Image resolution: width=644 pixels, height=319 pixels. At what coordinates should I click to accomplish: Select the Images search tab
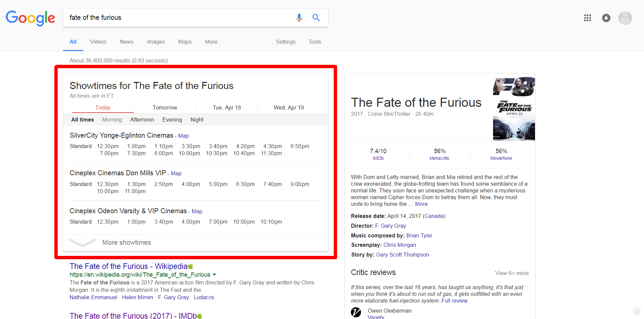pyautogui.click(x=156, y=42)
